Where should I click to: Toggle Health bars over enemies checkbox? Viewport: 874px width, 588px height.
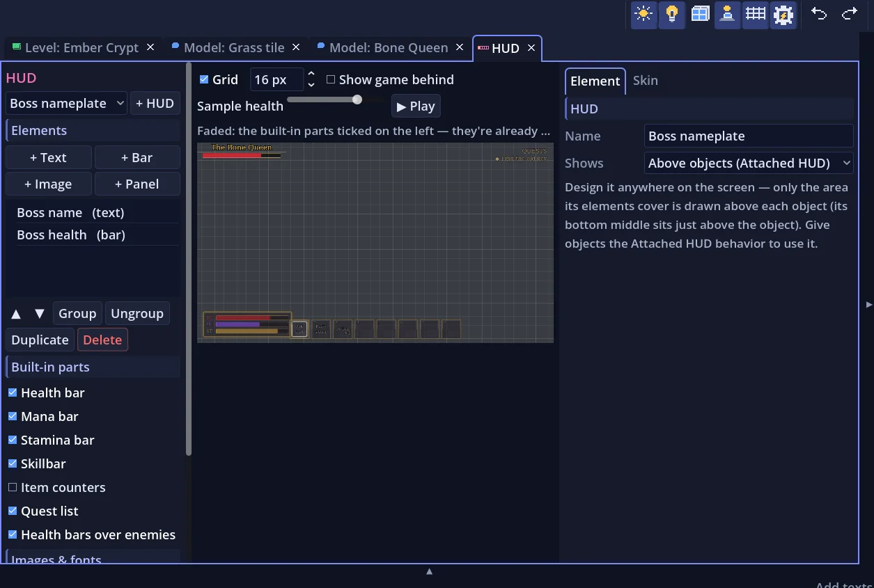tap(13, 534)
